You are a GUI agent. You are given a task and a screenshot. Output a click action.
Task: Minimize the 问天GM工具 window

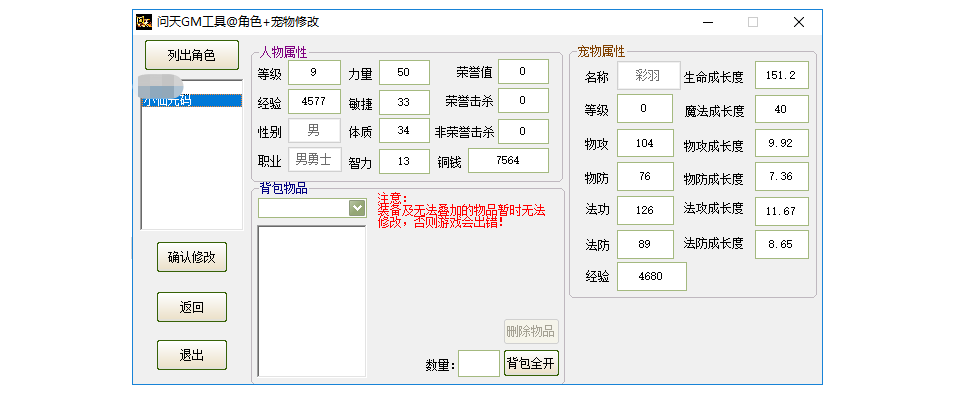(708, 22)
